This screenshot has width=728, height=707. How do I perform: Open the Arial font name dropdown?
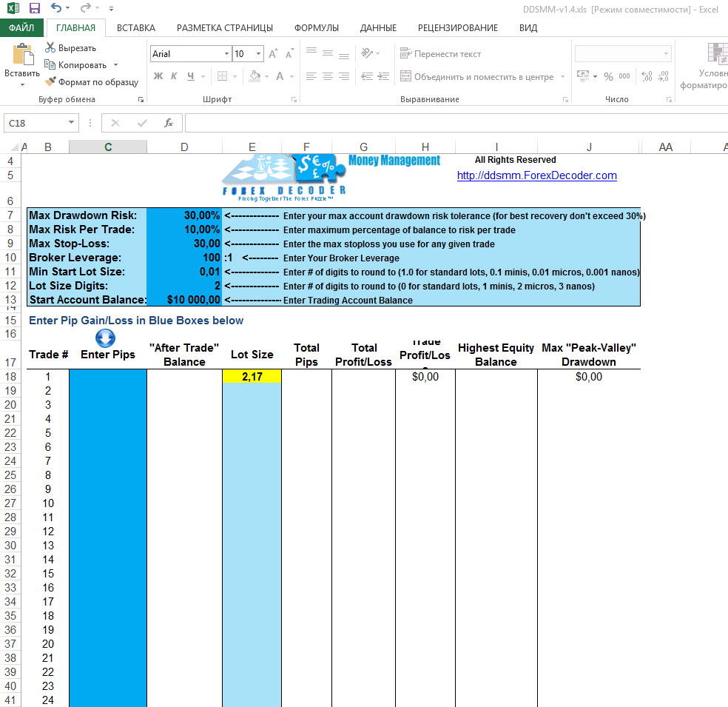[x=226, y=54]
